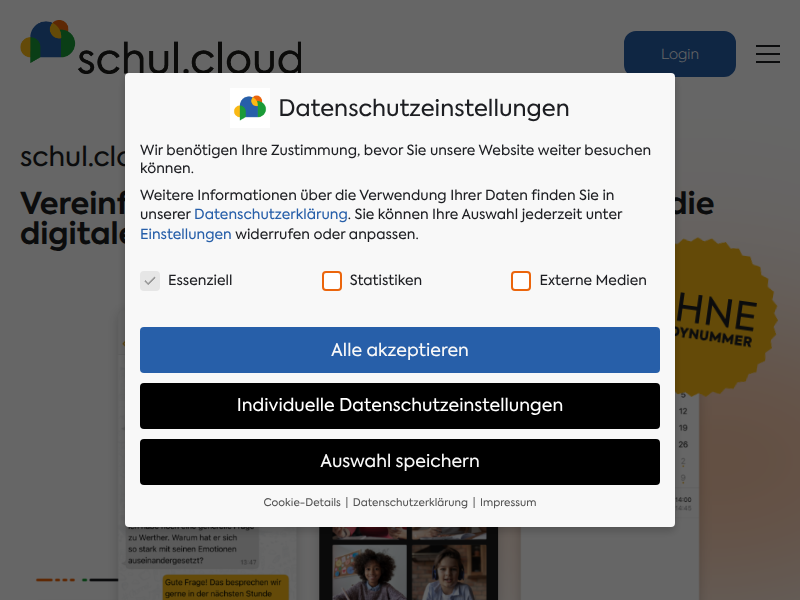Save selection with Auswahl speichern

[x=400, y=462]
